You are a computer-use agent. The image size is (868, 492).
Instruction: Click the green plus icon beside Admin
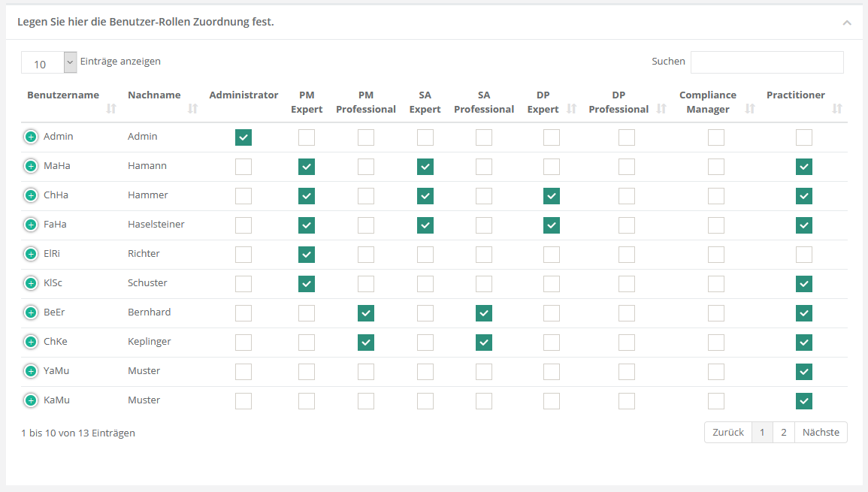(31, 137)
